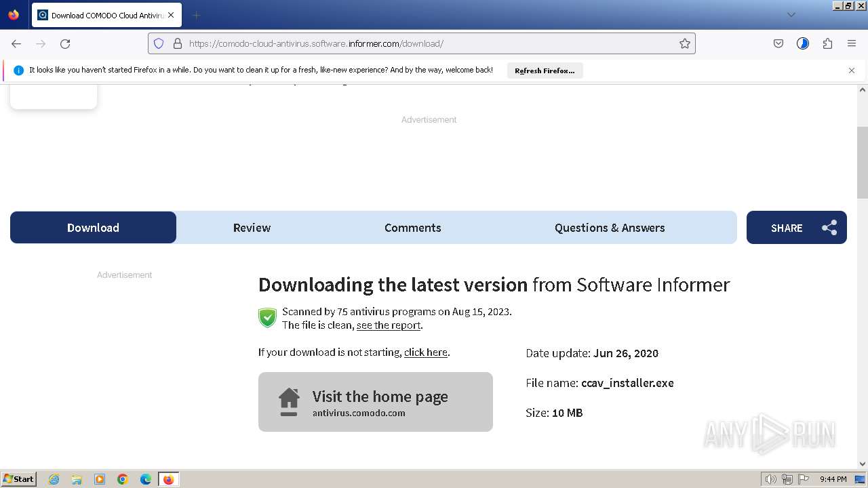Click the Date update Jun 26, 2020 text

click(x=592, y=353)
